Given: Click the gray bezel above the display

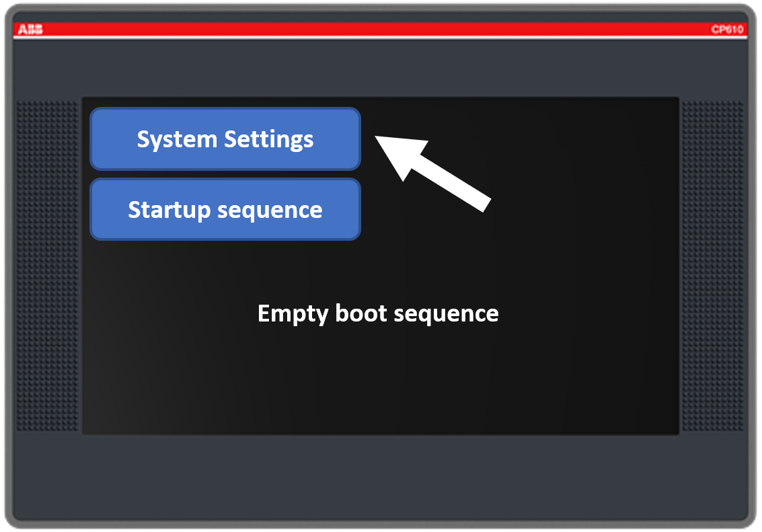Looking at the screenshot, I should pos(381,67).
